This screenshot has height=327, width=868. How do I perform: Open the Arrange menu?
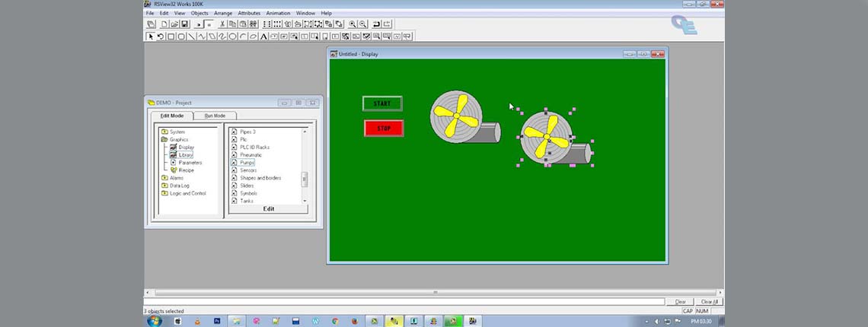coord(223,13)
